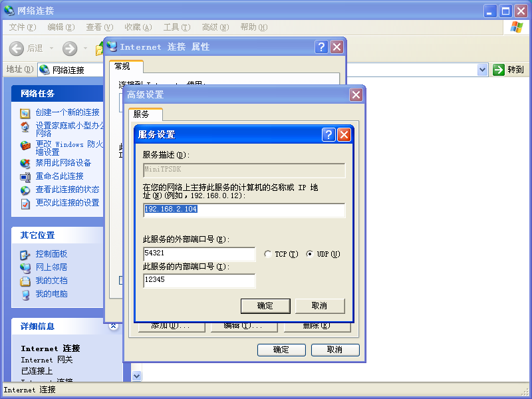Click the help question mark in Service Settings
The width and height of the screenshot is (532, 399).
[329, 134]
